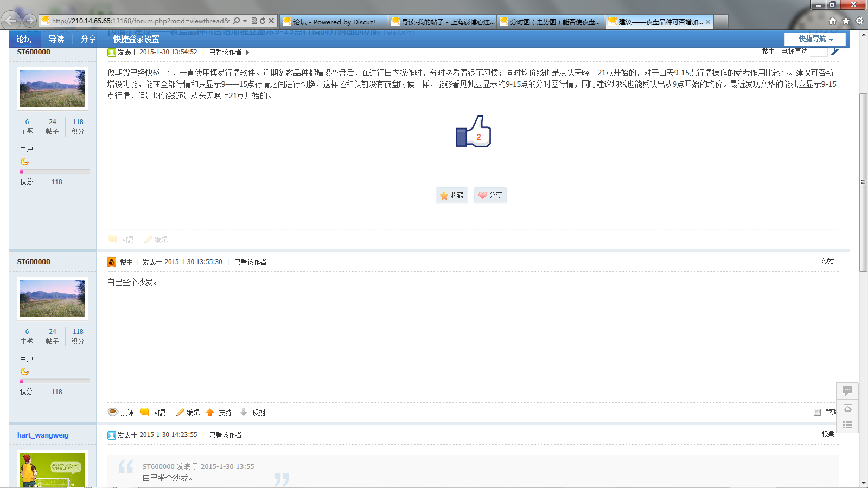Image resolution: width=868 pixels, height=488 pixels.
Task: Click the 分享 heart share button
Action: coord(490,195)
